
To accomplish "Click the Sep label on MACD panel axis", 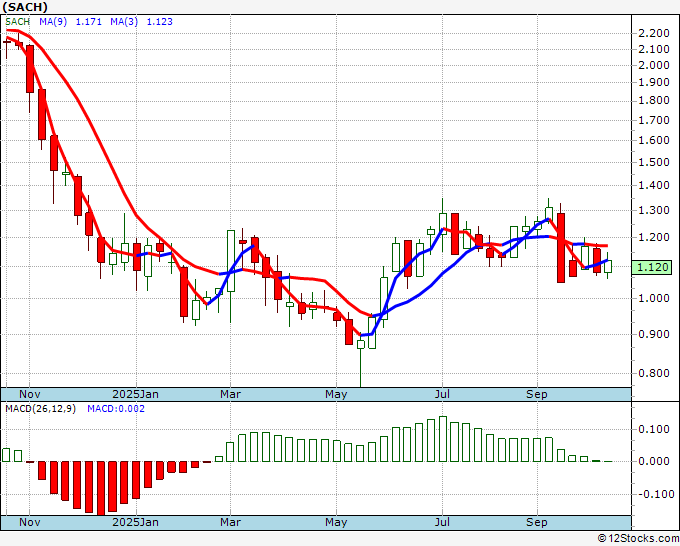I will (x=537, y=522).
